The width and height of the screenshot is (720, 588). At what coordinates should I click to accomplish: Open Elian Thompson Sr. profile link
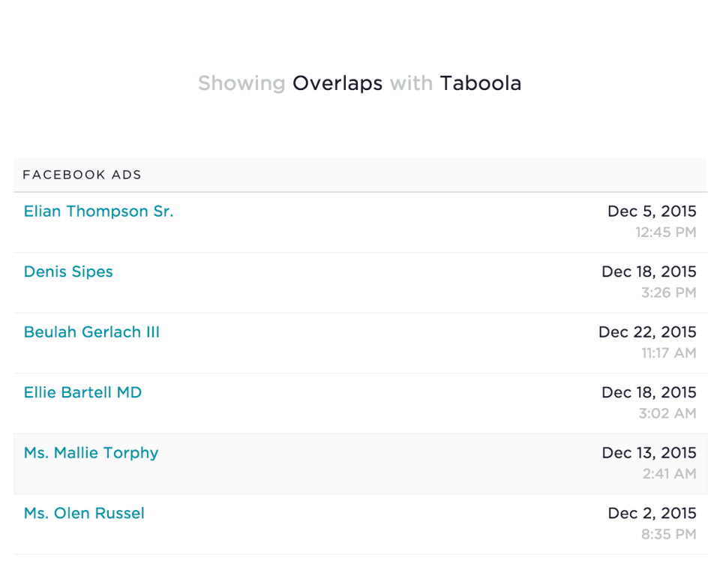(x=98, y=211)
